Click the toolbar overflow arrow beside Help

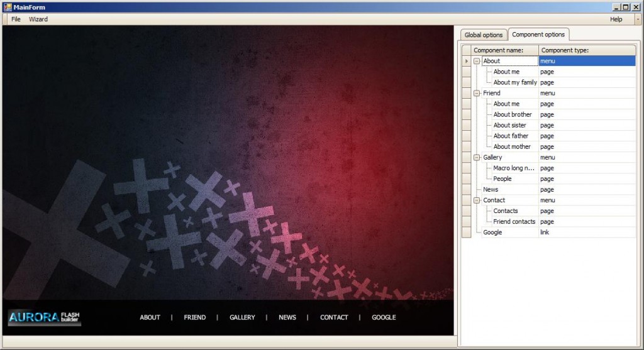tap(638, 19)
